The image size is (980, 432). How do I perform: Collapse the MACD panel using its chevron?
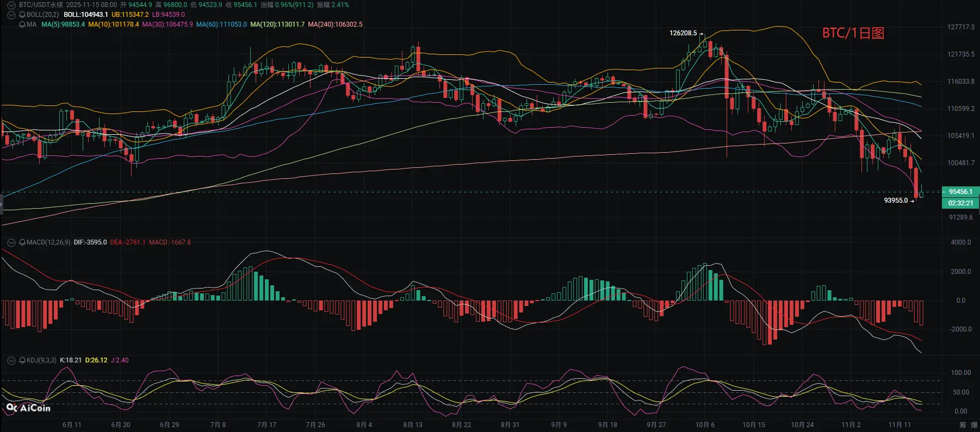[11, 242]
